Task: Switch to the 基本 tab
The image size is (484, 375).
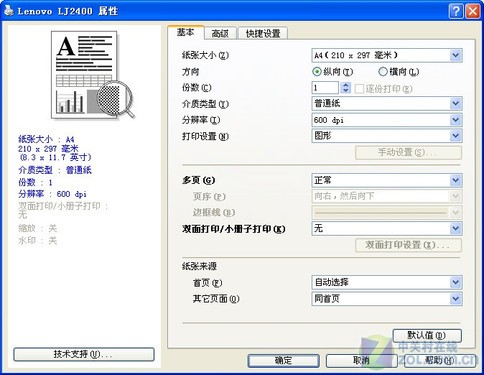Action: [x=185, y=32]
